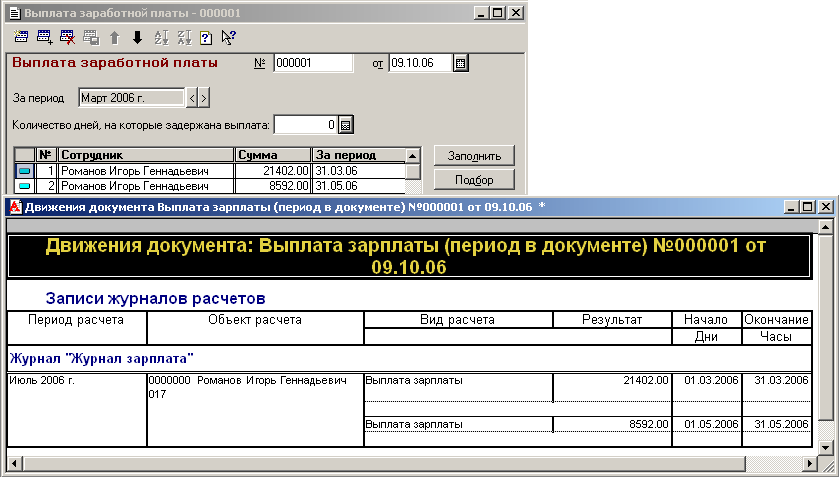Image resolution: width=839 pixels, height=477 pixels.
Task: Click the Сотрудник column header
Action: pyautogui.click(x=146, y=155)
